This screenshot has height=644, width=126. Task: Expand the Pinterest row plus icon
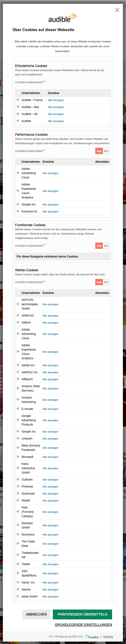pyautogui.click(x=18, y=487)
